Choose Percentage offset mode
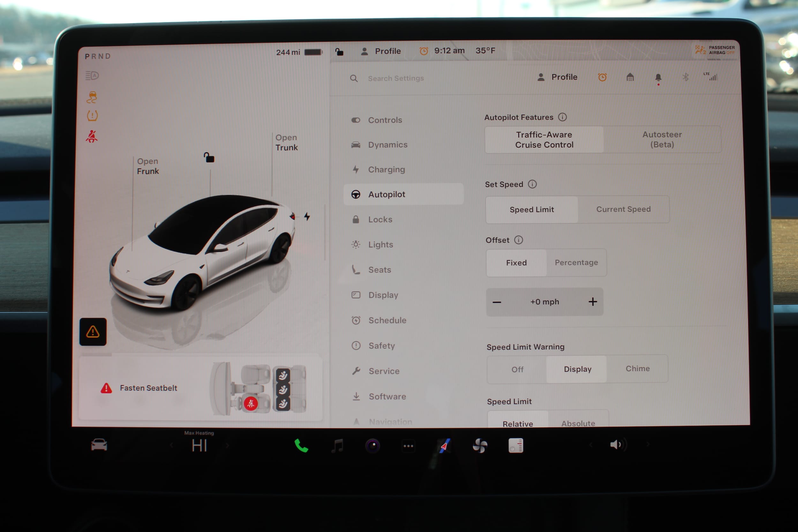Image resolution: width=798 pixels, height=532 pixels. (576, 263)
